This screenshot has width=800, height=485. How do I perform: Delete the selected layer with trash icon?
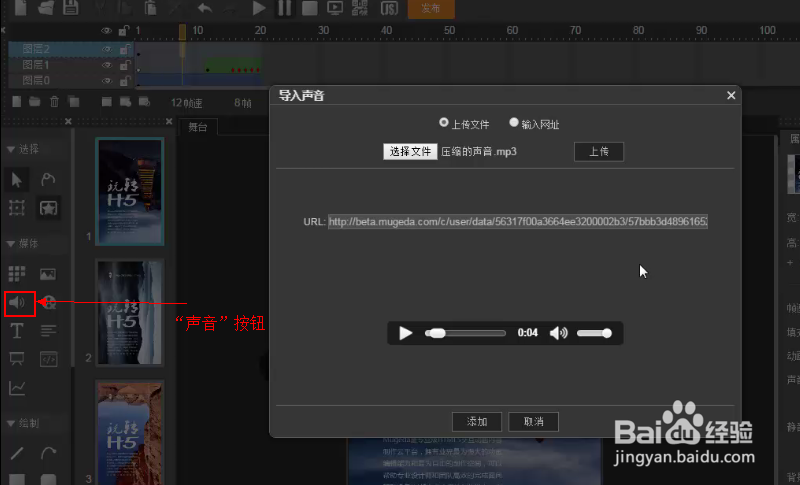pos(55,102)
